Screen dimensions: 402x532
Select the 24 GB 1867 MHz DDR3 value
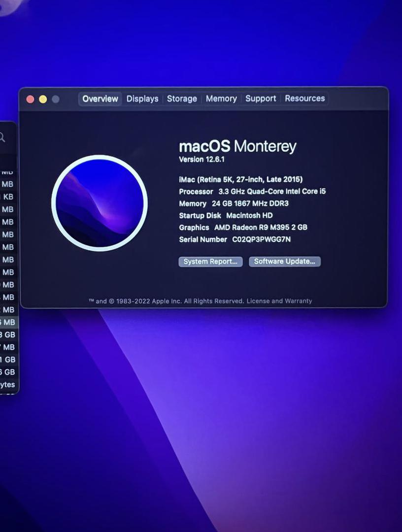point(250,203)
